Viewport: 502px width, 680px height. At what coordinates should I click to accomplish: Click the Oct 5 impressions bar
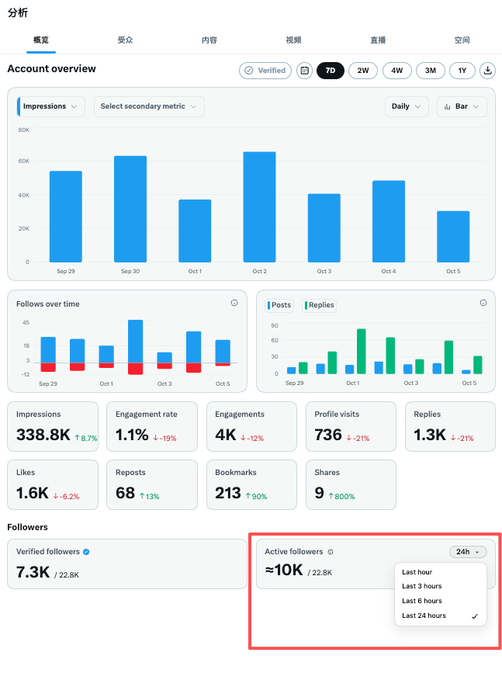pyautogui.click(x=453, y=237)
